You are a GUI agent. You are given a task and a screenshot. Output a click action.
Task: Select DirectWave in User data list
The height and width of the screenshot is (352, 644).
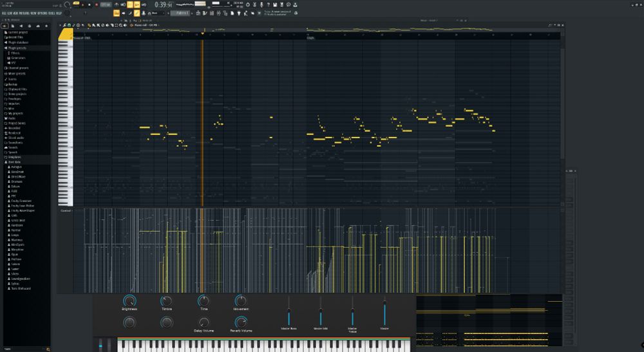click(x=17, y=176)
